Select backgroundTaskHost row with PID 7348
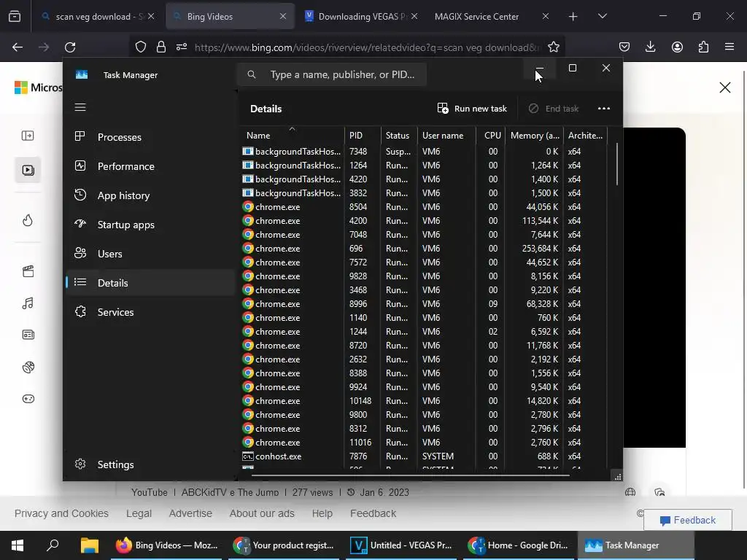This screenshot has height=560, width=747. [423, 152]
